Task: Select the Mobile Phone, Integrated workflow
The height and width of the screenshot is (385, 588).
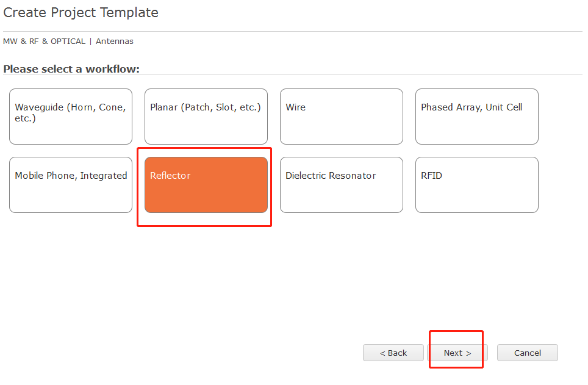Action: (71, 185)
